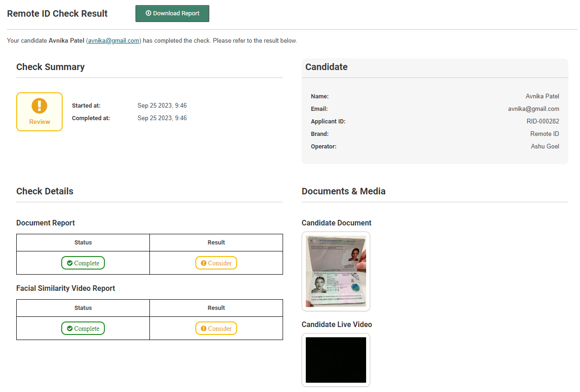Select the Review label in summary badge

coord(39,122)
